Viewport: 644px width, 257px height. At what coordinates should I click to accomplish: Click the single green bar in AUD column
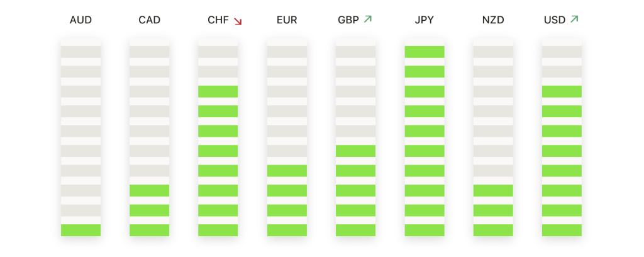(x=81, y=231)
